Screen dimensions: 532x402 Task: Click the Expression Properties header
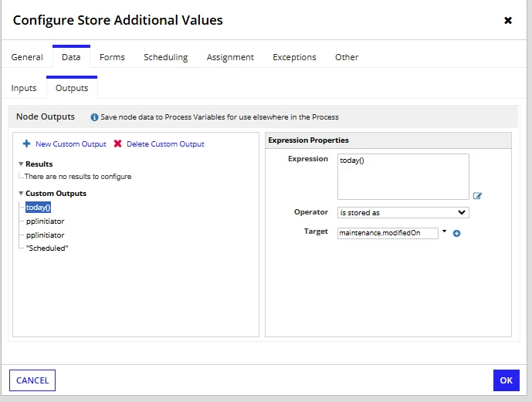pyautogui.click(x=308, y=140)
